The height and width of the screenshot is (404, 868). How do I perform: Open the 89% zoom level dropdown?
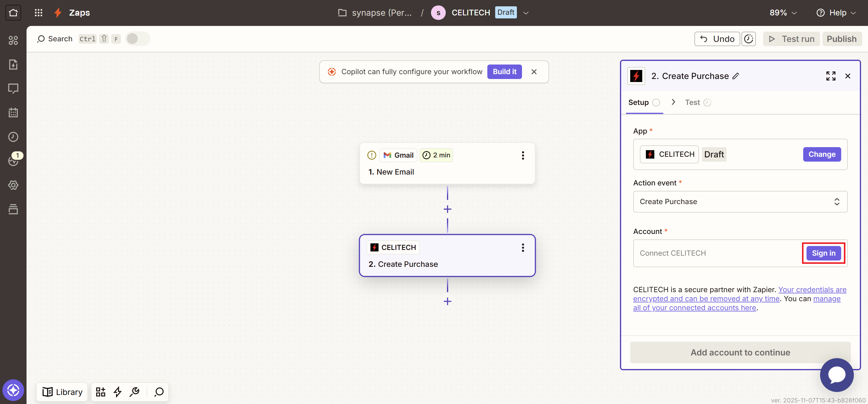(x=783, y=13)
